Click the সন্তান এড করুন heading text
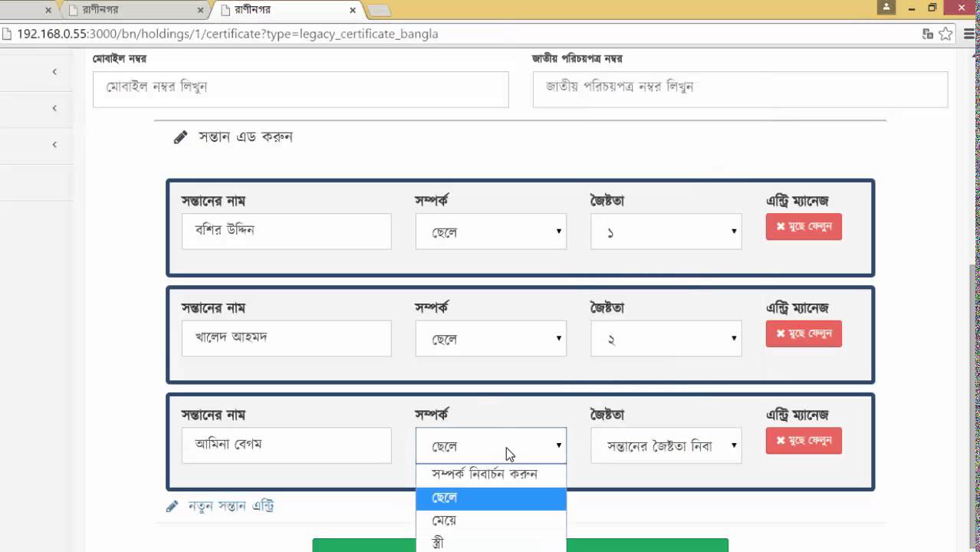Viewport: 980px width, 552px height. click(245, 137)
